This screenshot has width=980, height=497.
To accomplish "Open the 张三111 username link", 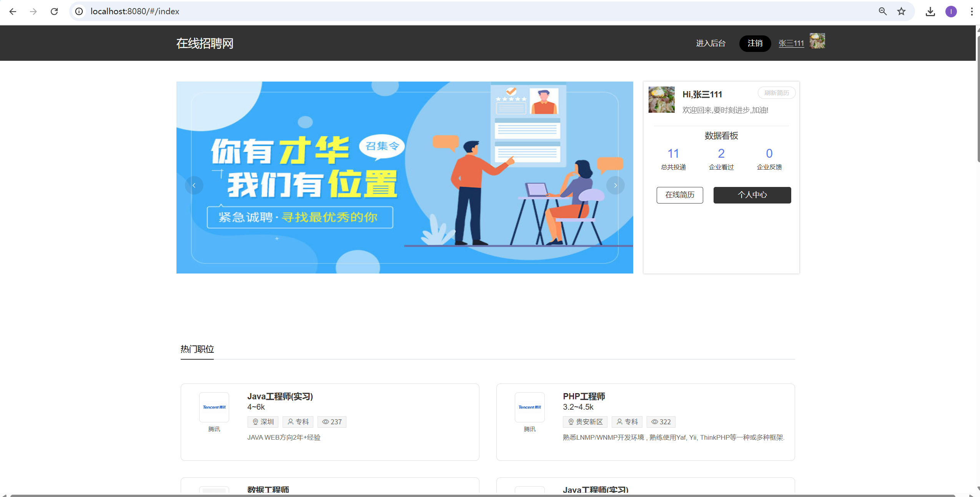I will 791,43.
